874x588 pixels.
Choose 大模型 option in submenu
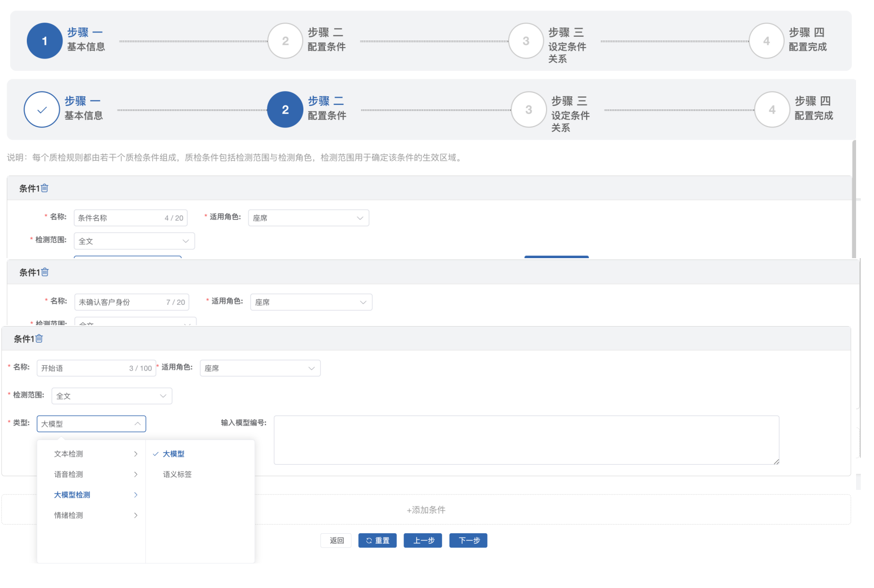point(200,454)
